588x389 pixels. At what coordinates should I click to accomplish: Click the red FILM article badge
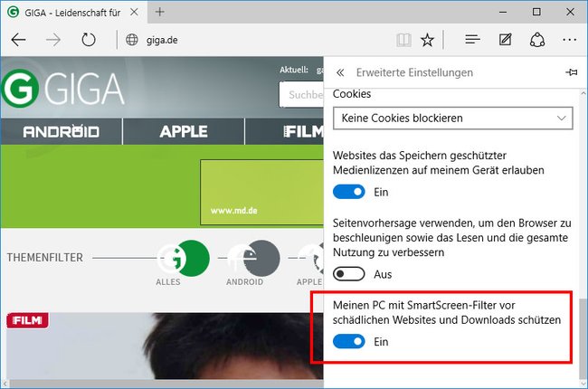[27, 320]
